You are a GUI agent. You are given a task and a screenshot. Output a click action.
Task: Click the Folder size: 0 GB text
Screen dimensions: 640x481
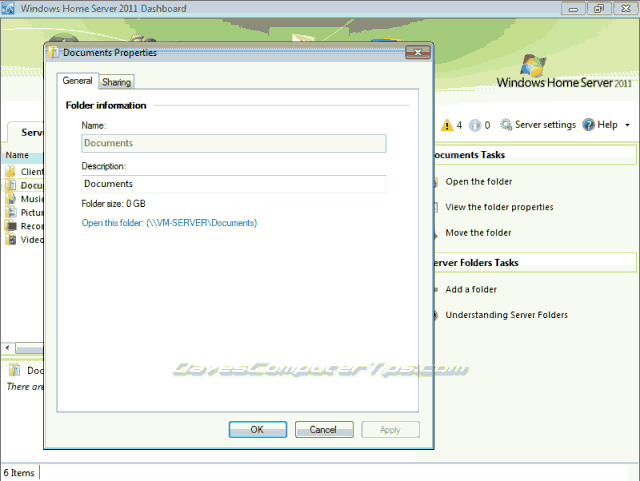coord(113,203)
